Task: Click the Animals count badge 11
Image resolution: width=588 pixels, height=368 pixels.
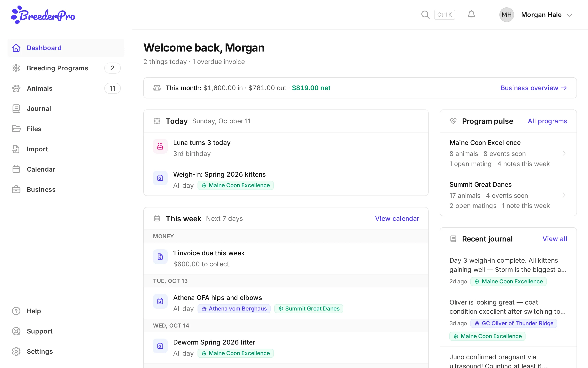Action: 112,88
